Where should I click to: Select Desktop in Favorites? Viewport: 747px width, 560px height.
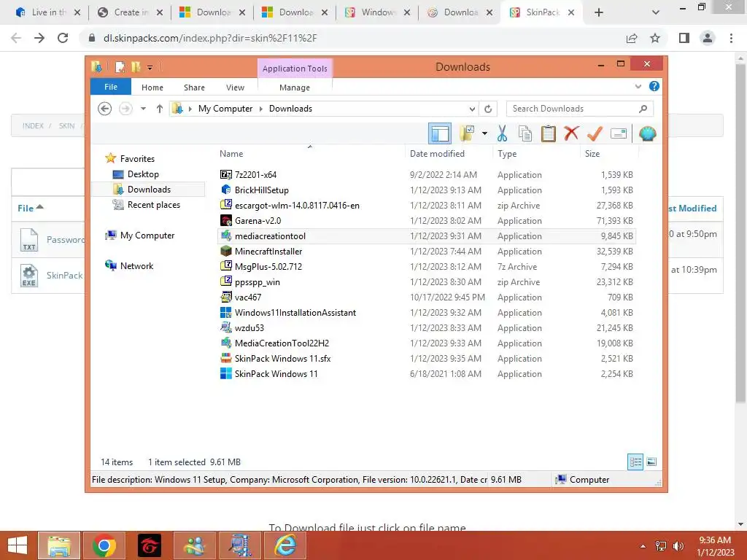tap(143, 174)
